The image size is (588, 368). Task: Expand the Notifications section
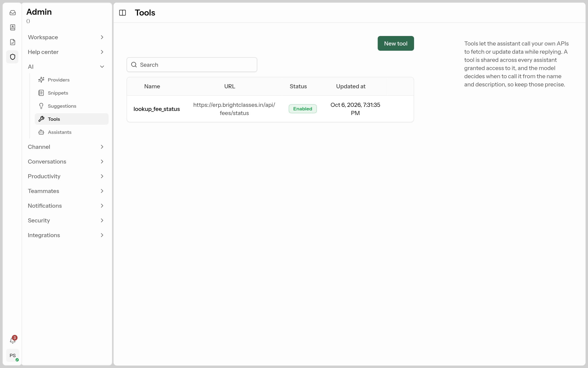pos(66,206)
